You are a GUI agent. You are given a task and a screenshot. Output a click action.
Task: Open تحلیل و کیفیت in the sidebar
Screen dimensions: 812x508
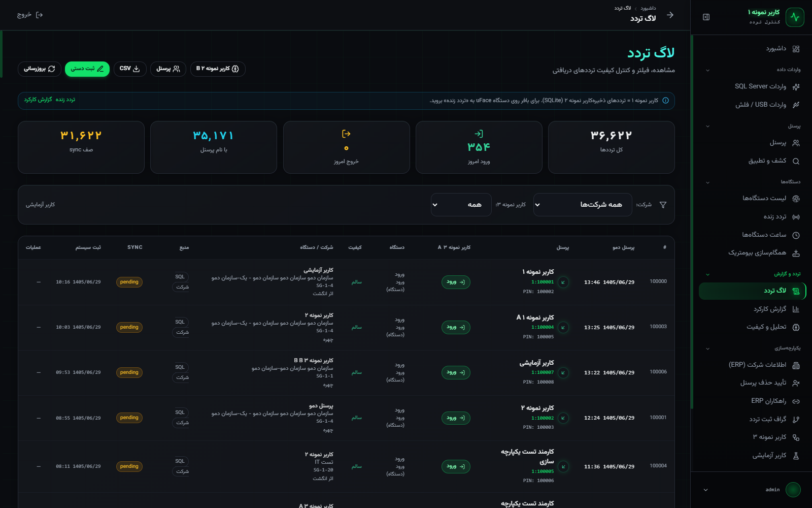pos(753,327)
